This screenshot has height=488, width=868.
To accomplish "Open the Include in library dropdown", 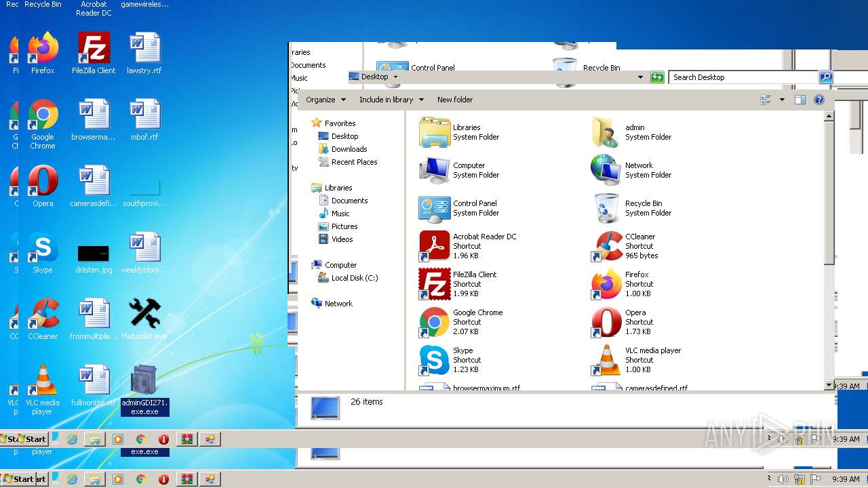I will pyautogui.click(x=391, y=100).
